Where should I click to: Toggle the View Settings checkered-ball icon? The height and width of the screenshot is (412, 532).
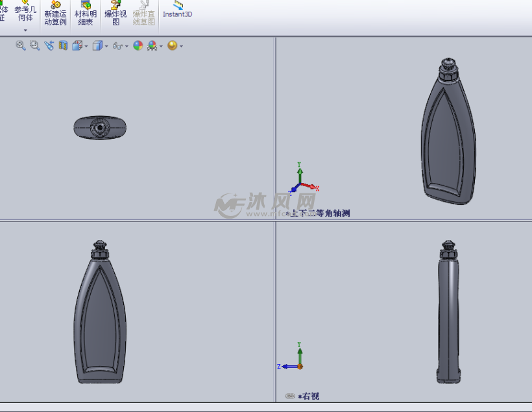[x=152, y=45]
